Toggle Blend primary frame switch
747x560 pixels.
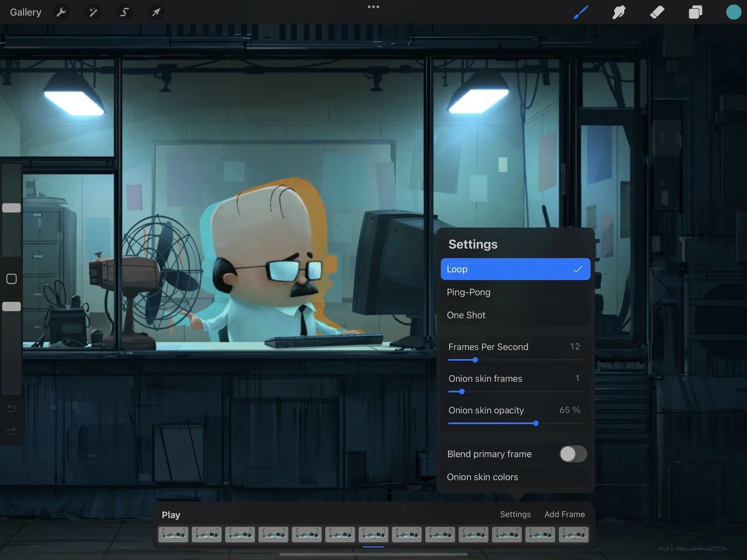(x=573, y=454)
